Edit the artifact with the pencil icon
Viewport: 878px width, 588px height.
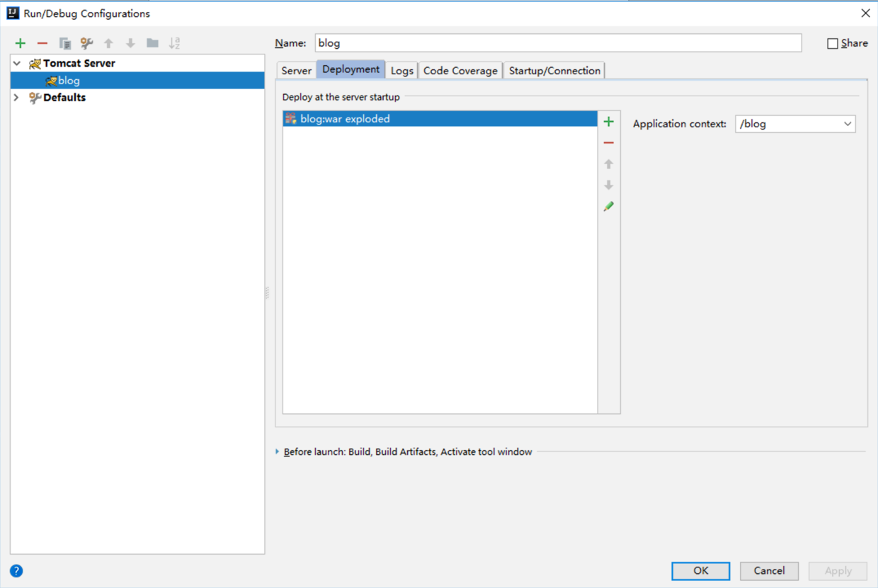point(608,207)
